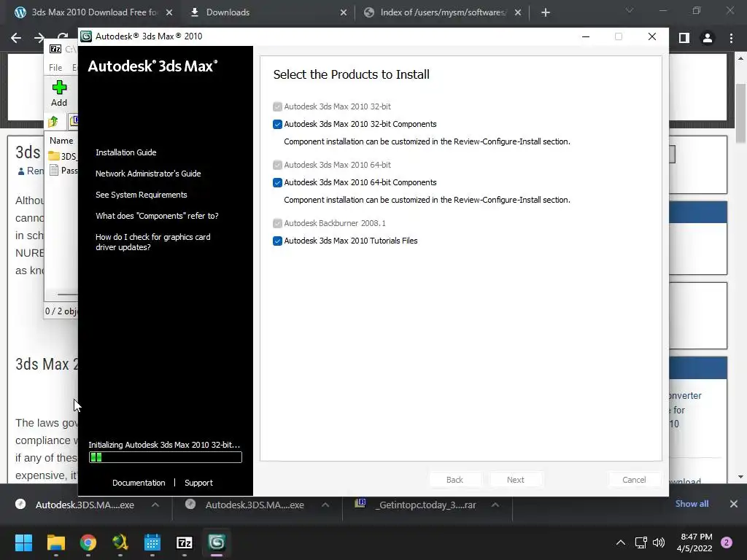Viewport: 747px width, 560px height.
Task: Click the Support link in installer
Action: click(198, 483)
